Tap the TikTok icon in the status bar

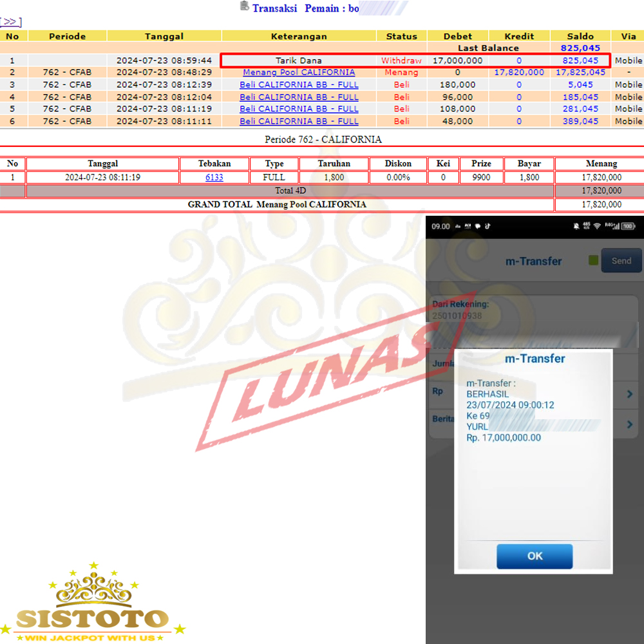(x=488, y=226)
